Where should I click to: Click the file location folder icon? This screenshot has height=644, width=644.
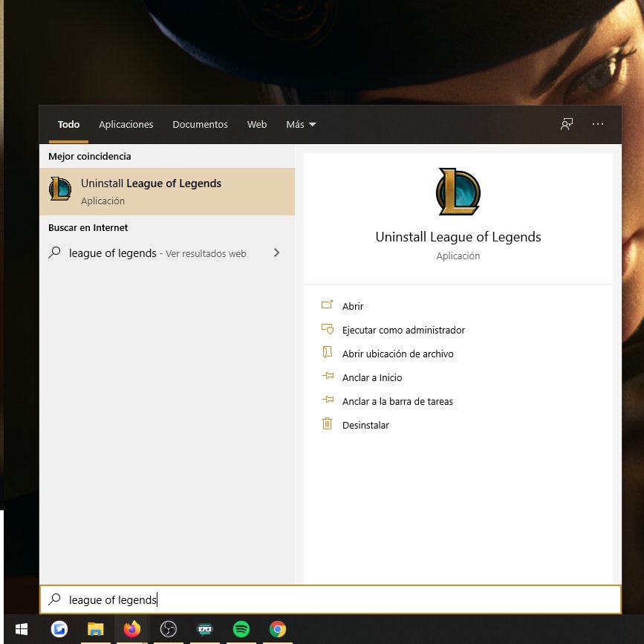[327, 352]
